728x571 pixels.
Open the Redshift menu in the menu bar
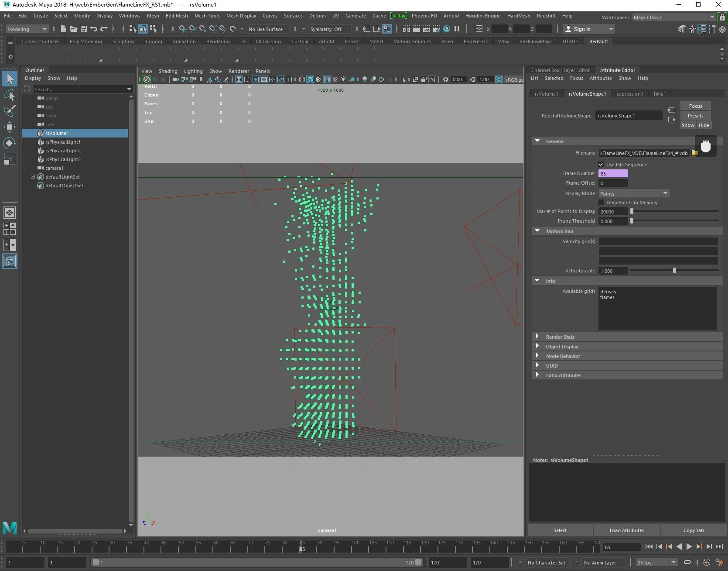click(x=546, y=16)
